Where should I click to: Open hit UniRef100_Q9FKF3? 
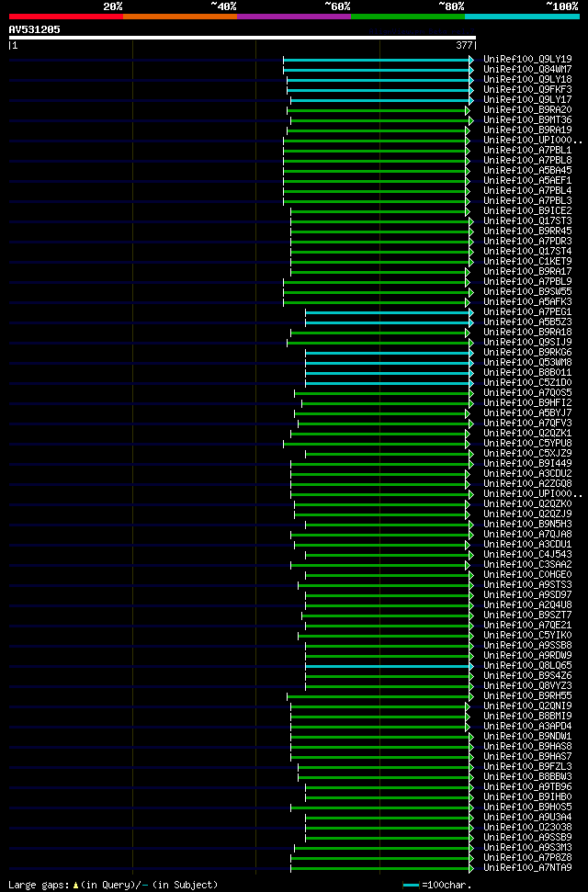527,90
